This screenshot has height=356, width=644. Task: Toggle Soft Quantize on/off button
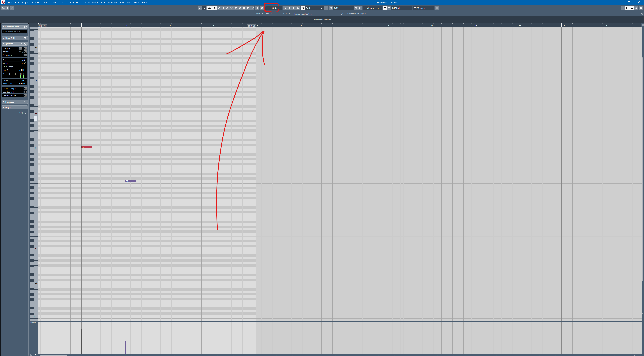[356, 8]
